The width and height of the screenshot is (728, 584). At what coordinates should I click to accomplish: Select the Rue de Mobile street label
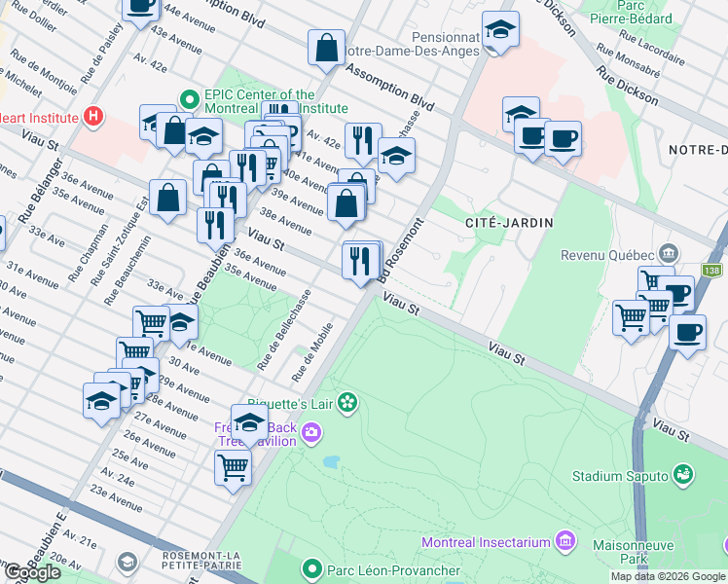click(312, 352)
